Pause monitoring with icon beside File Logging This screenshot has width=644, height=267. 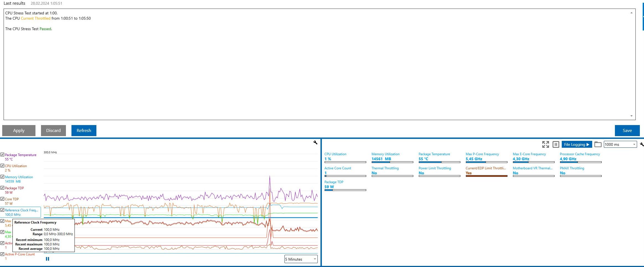click(x=556, y=144)
